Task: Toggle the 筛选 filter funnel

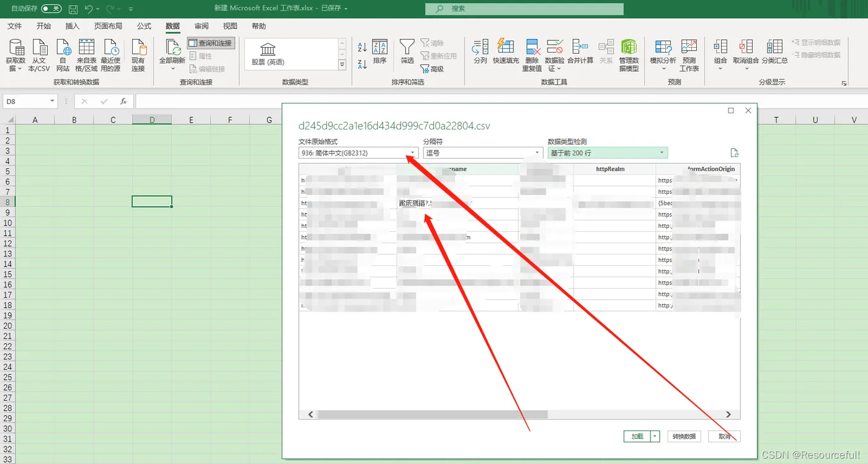Action: 407,53
